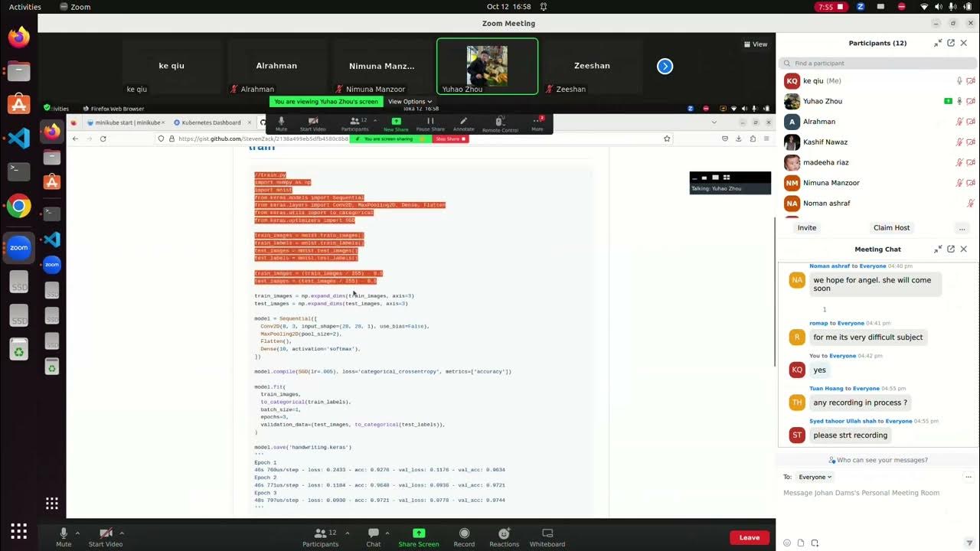Toggle Noman ashraf's muted microphone icon
This screenshot has height=551, width=980.
pos(970,203)
